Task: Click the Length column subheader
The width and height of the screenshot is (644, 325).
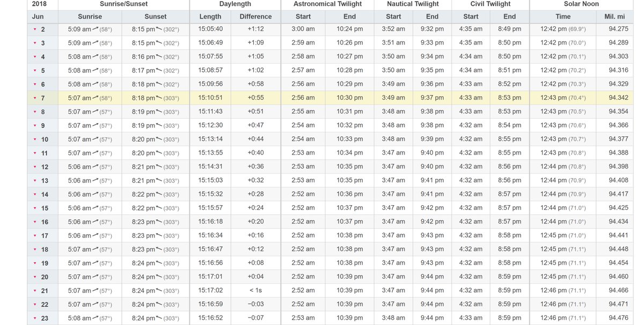Action: click(210, 17)
